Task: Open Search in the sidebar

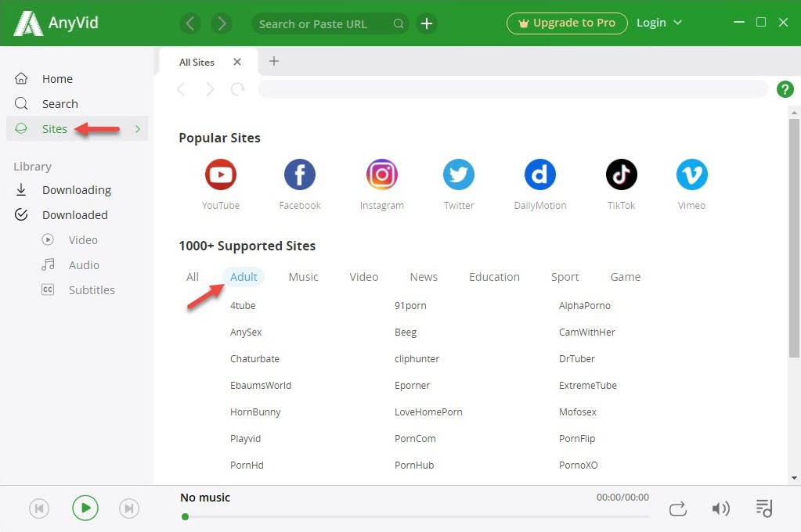Action: click(x=60, y=103)
